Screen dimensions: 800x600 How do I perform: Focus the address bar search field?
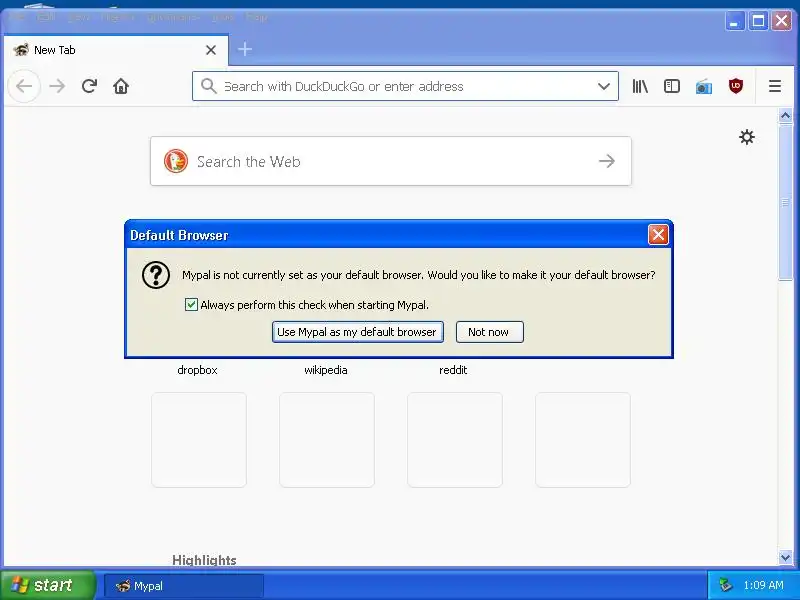pyautogui.click(x=406, y=86)
